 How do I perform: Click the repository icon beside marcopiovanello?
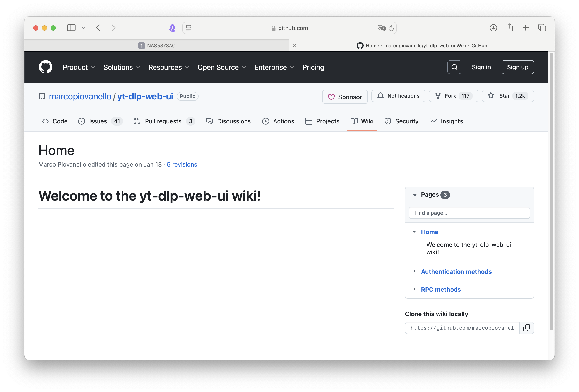point(42,96)
